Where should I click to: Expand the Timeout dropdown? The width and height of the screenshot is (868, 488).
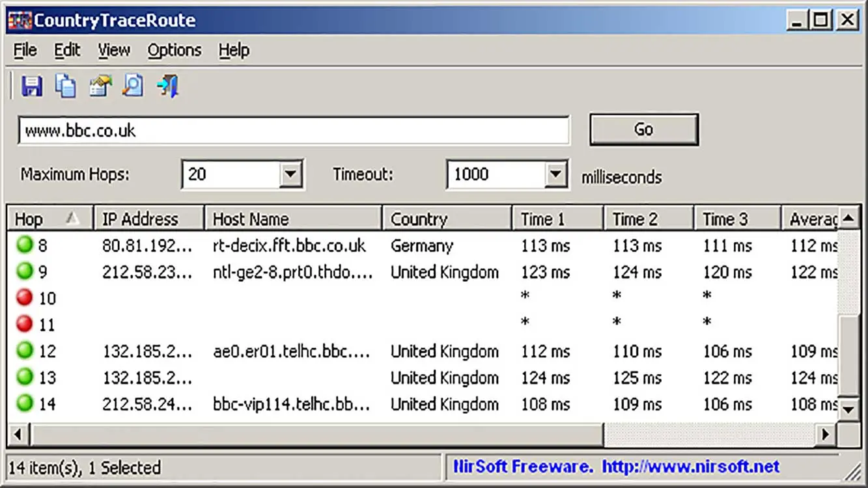coord(555,174)
